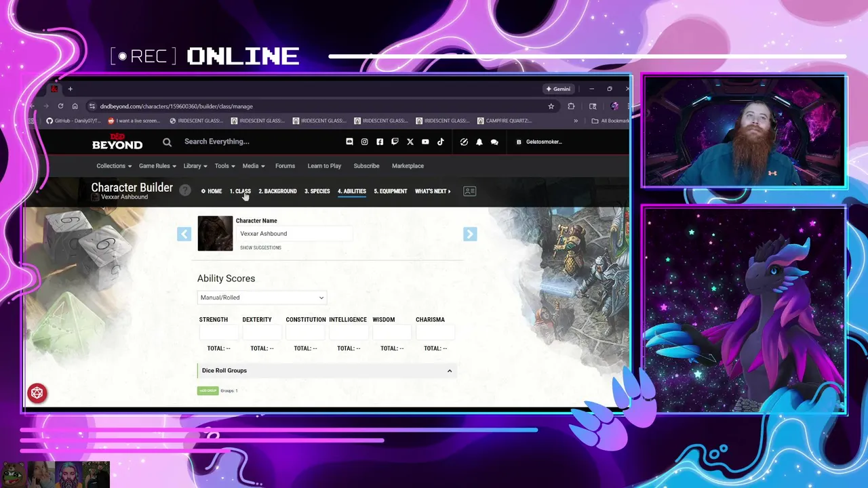Click the Dexterity score input box
This screenshot has width=868, height=488.
[262, 333]
